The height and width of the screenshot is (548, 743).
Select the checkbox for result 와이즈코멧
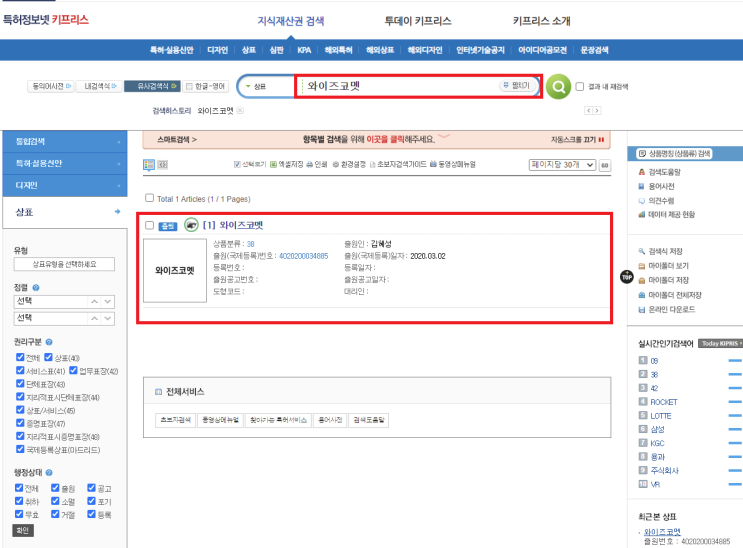click(x=150, y=225)
